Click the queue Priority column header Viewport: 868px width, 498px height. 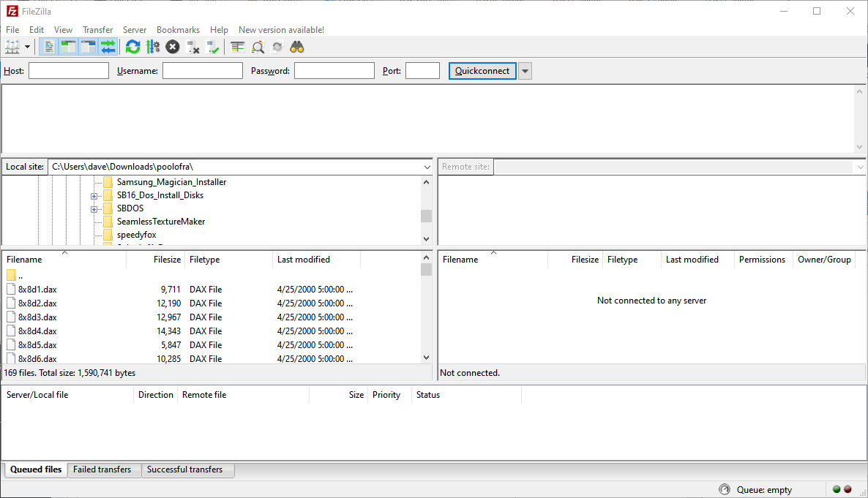[389, 395]
